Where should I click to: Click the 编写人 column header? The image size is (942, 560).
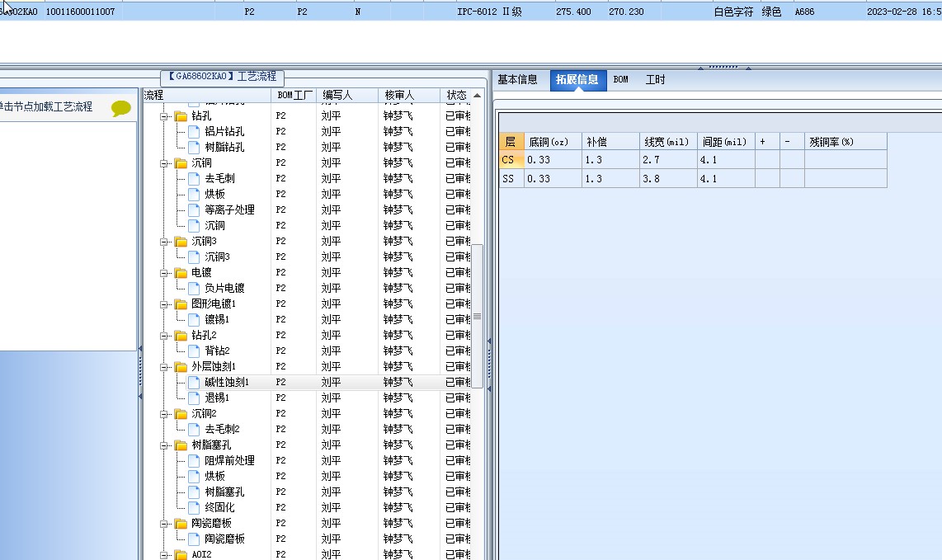point(347,95)
